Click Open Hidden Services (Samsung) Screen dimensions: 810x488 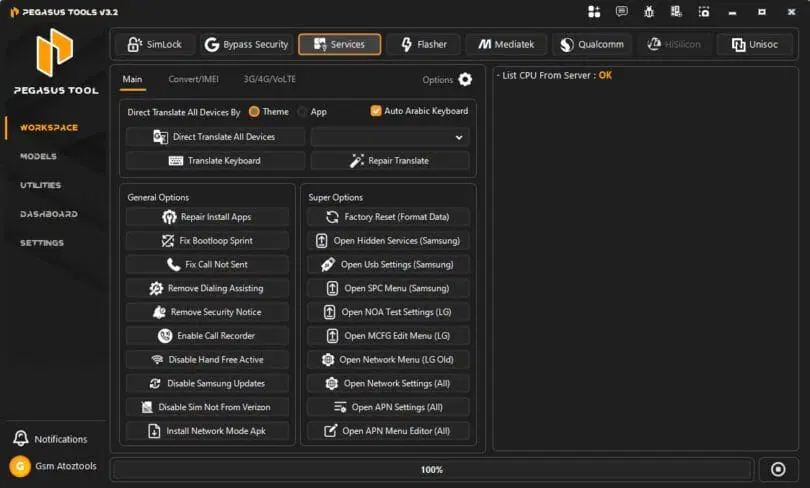[388, 241]
